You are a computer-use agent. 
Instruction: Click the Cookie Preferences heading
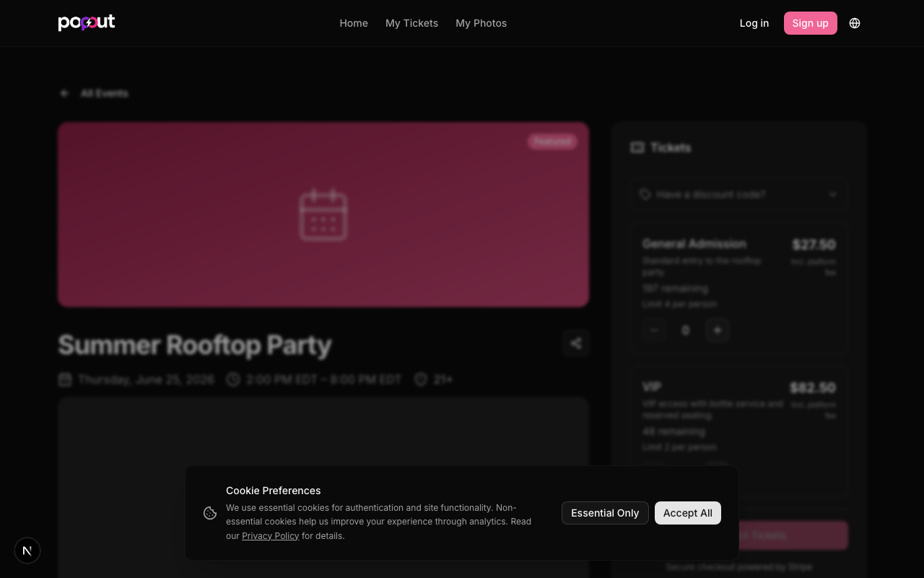click(x=273, y=491)
